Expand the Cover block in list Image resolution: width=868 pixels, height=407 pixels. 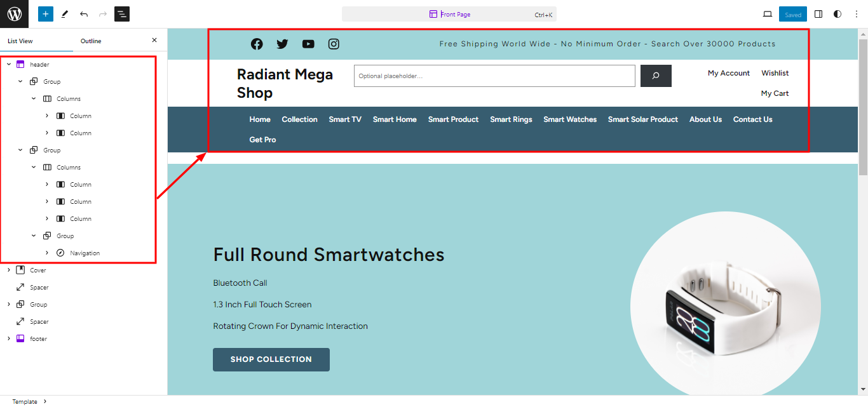tap(9, 270)
